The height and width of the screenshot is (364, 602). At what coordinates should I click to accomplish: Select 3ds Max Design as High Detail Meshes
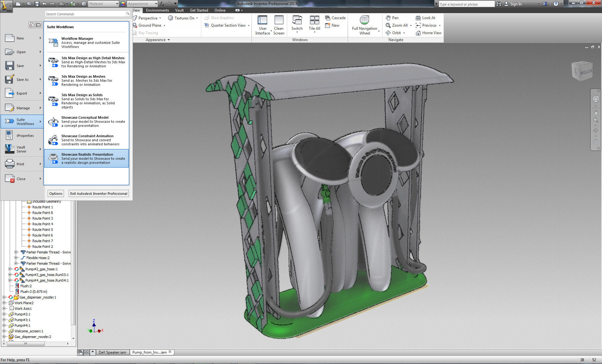[x=86, y=62]
